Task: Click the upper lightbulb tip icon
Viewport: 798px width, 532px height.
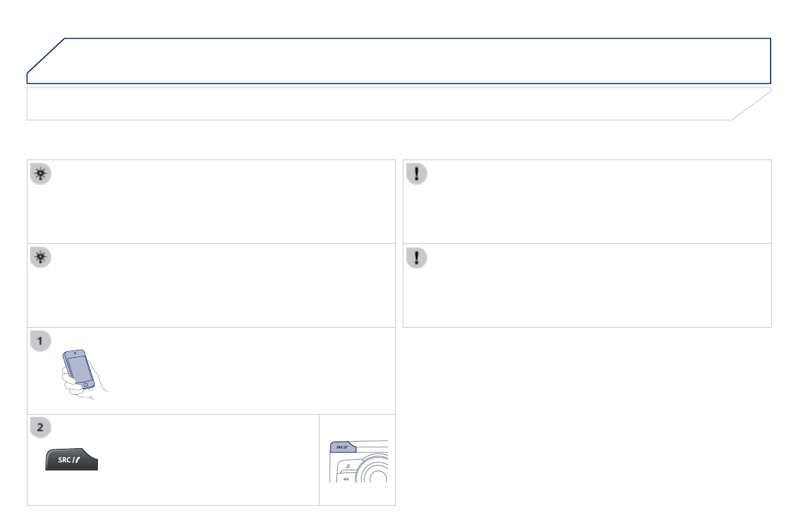Action: (41, 174)
